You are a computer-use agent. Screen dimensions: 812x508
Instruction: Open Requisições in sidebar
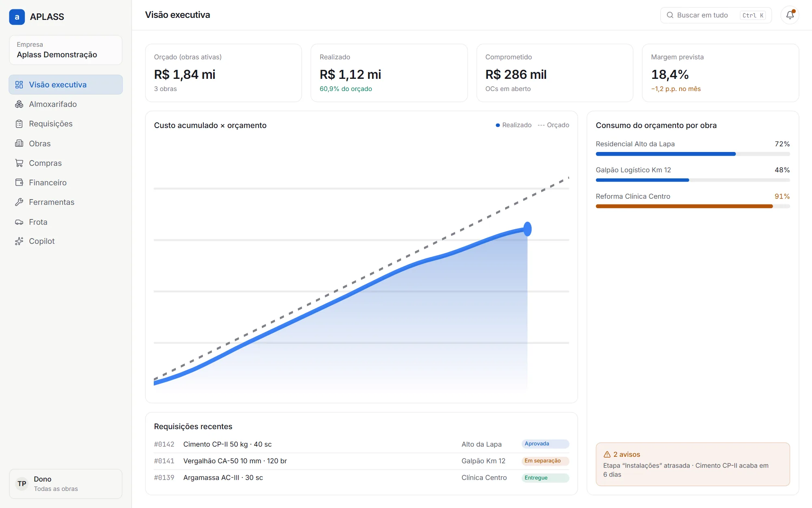(66, 124)
